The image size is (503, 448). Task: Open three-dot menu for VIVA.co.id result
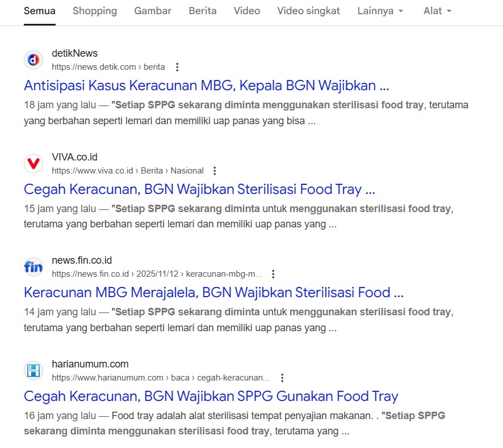(x=215, y=171)
